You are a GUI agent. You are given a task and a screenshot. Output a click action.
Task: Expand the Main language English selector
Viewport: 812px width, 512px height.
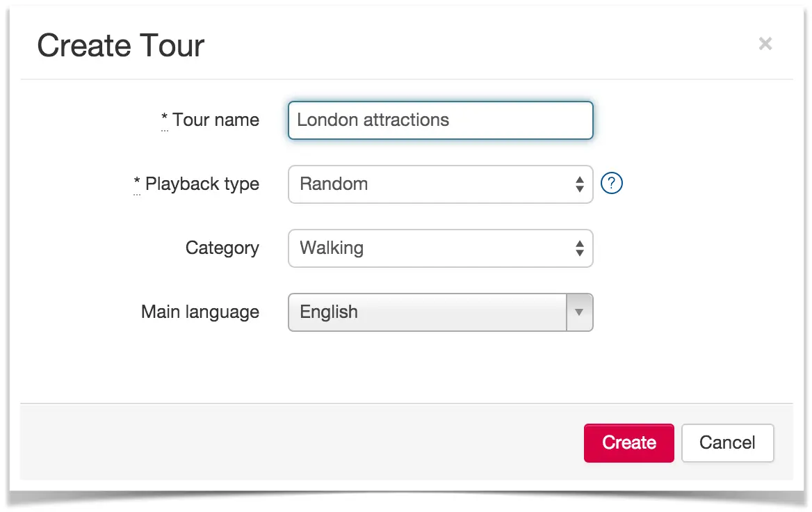click(x=440, y=312)
